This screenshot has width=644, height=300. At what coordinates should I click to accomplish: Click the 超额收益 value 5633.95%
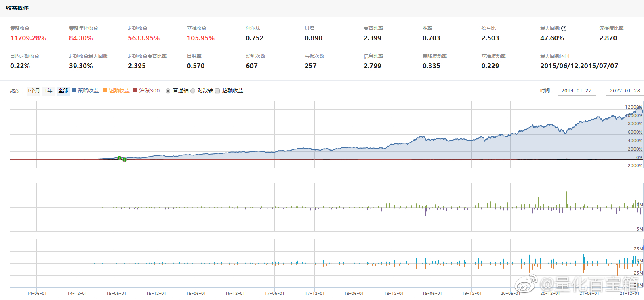pyautogui.click(x=144, y=38)
